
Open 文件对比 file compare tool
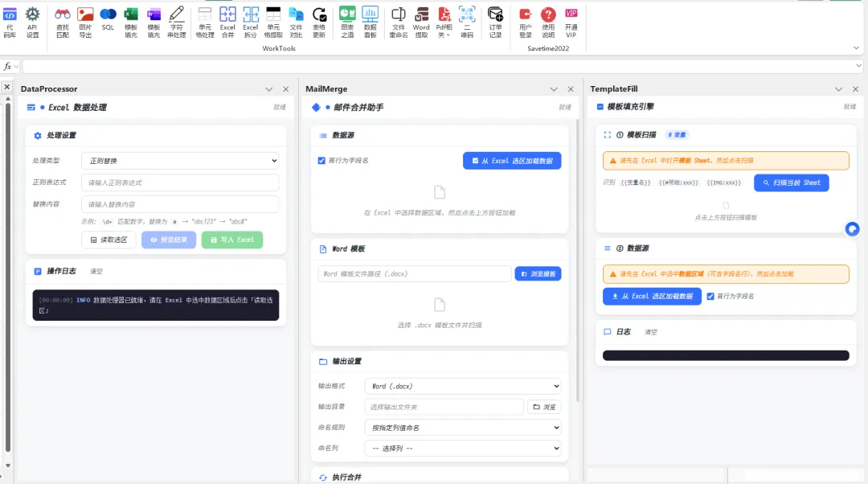pos(296,23)
